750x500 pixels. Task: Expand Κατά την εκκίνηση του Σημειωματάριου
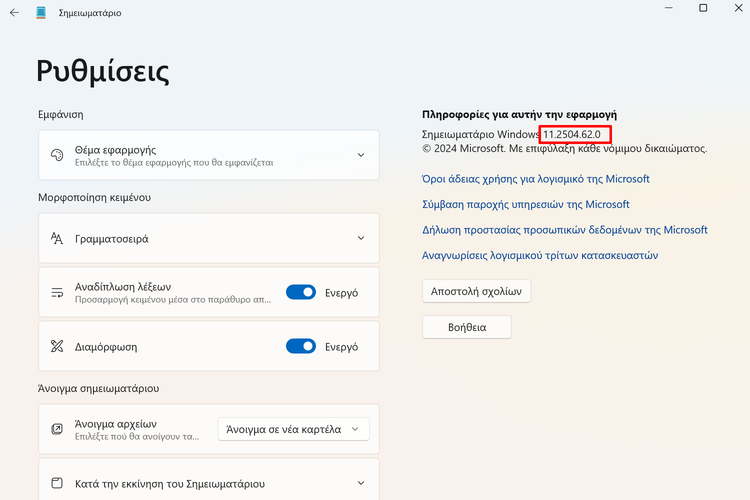click(x=209, y=481)
